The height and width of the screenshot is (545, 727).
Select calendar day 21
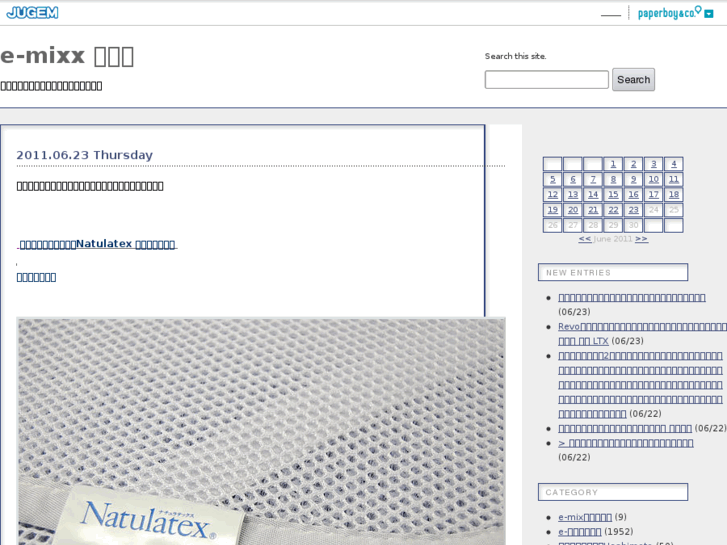click(593, 210)
